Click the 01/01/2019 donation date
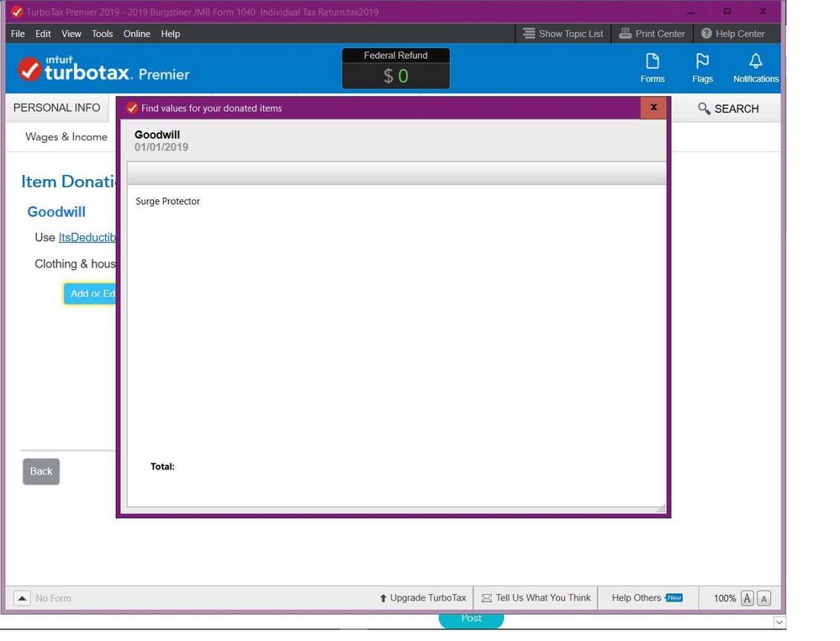 [161, 147]
